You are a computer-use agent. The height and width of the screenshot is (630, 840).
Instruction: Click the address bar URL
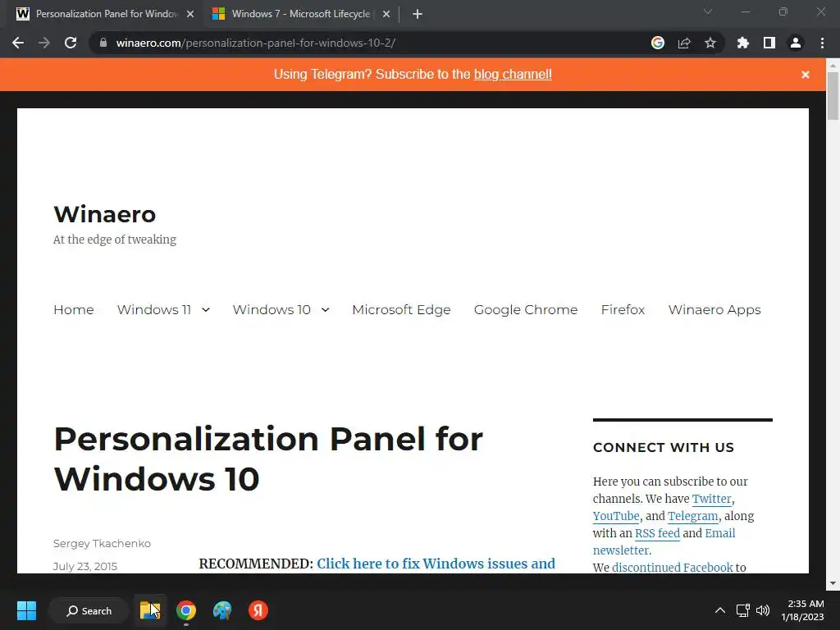pos(256,43)
